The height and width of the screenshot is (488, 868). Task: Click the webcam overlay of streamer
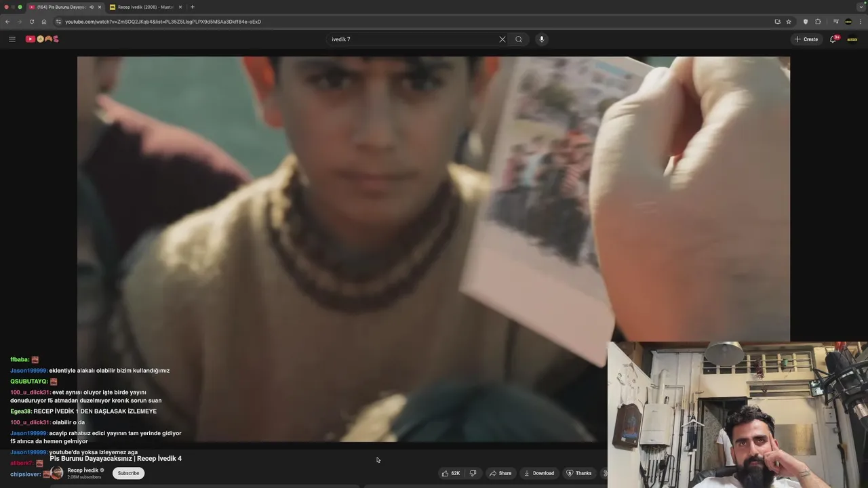tap(737, 415)
